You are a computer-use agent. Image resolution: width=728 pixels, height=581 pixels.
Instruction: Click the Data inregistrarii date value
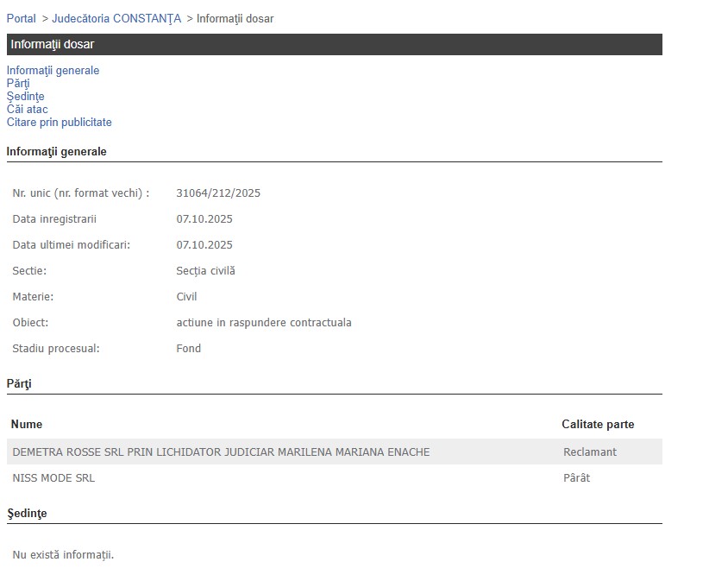point(204,219)
